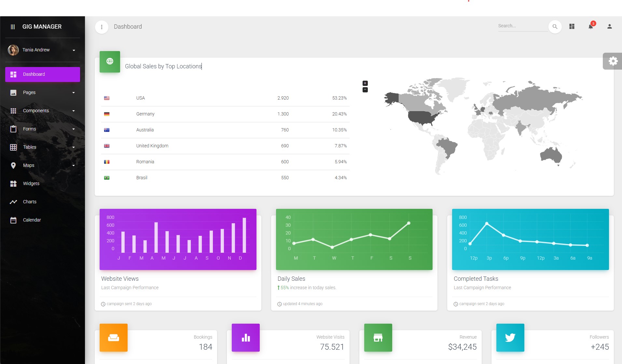Zoom out on the world map
This screenshot has width=622, height=364.
[365, 90]
